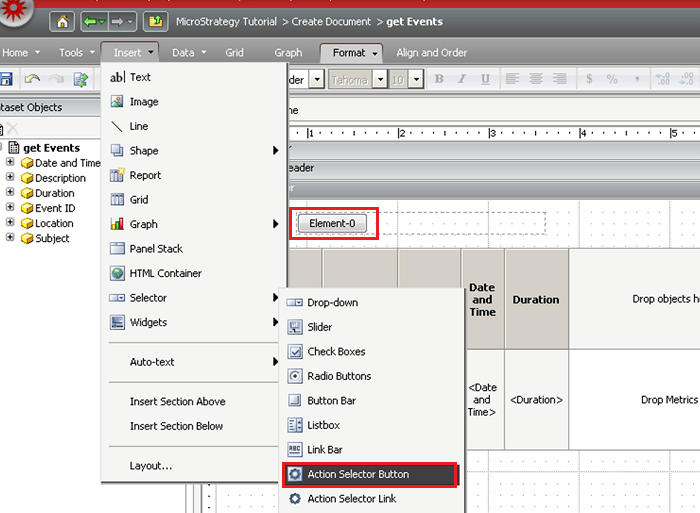The width and height of the screenshot is (700, 513).
Task: Toggle Italic formatting
Action: click(x=462, y=79)
